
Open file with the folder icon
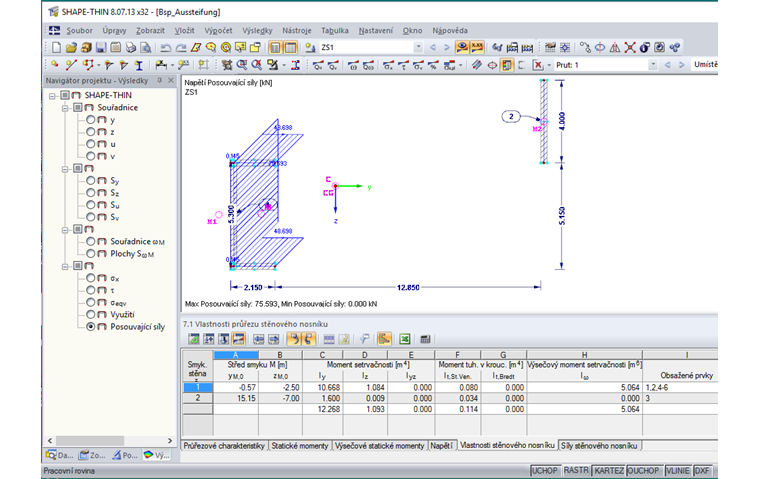[71, 48]
